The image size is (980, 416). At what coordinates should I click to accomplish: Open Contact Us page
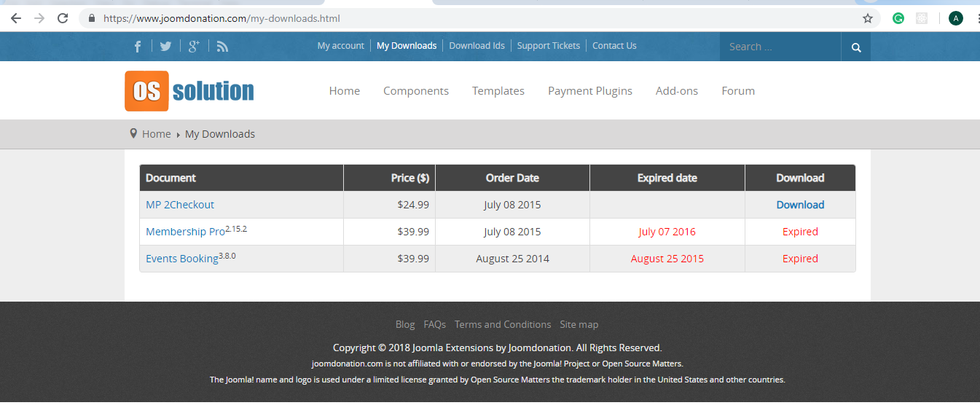point(614,45)
